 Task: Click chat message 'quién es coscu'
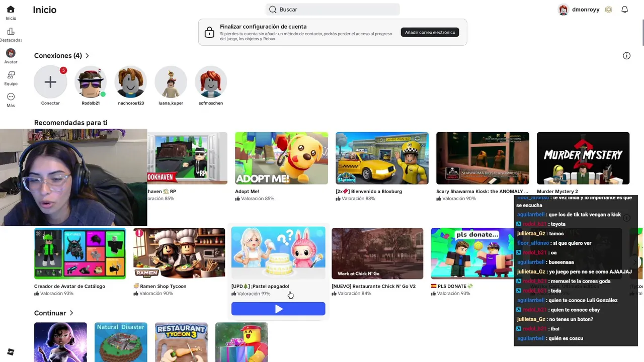point(566,338)
